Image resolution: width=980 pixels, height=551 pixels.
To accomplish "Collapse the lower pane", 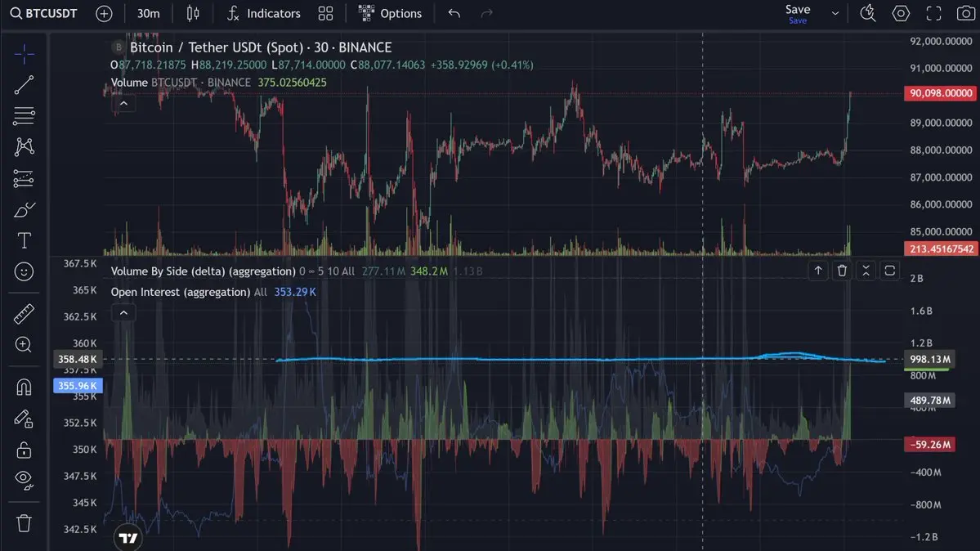I will click(866, 271).
